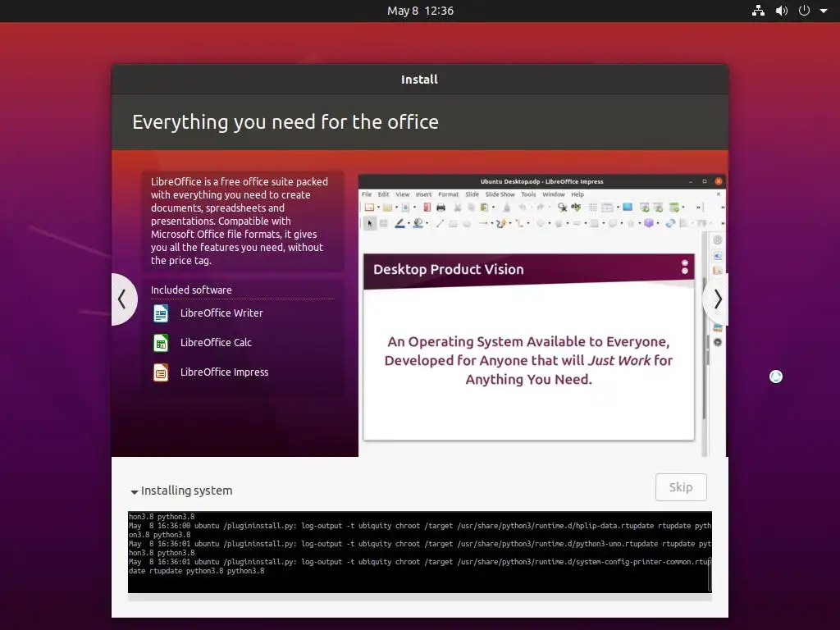Image resolution: width=840 pixels, height=630 pixels.
Task: Click the Skip button
Action: tap(681, 487)
